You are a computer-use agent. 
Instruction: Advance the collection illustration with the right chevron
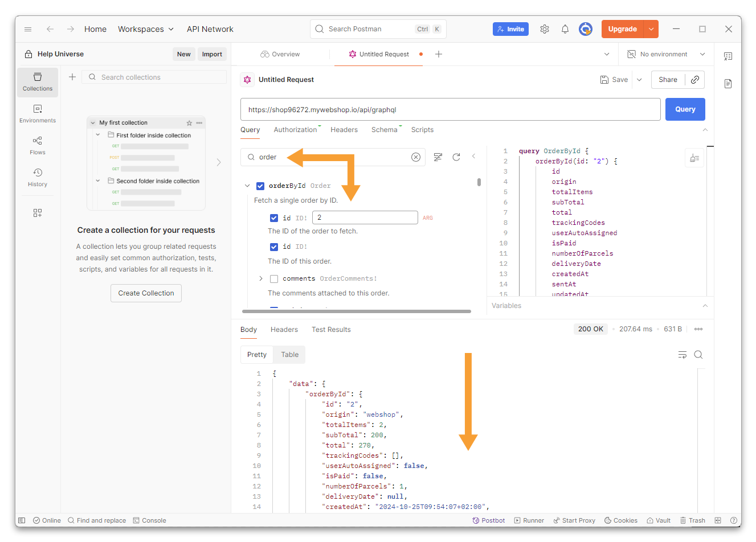(219, 162)
